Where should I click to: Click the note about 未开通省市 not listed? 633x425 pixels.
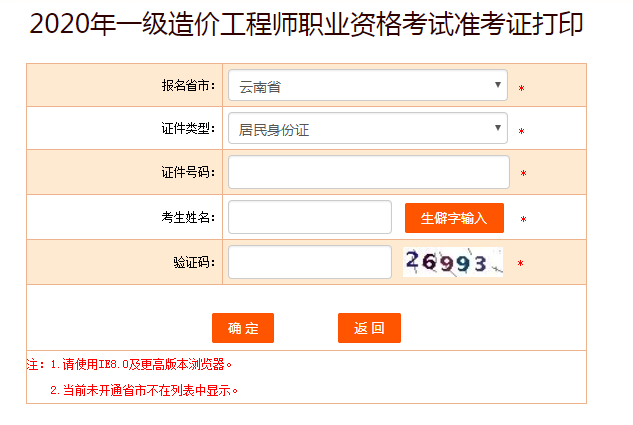(x=146, y=390)
